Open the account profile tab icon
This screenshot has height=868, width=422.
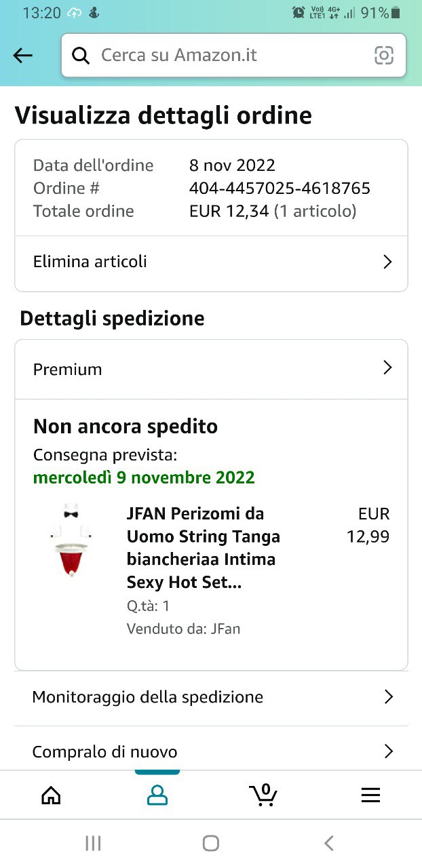click(x=157, y=795)
